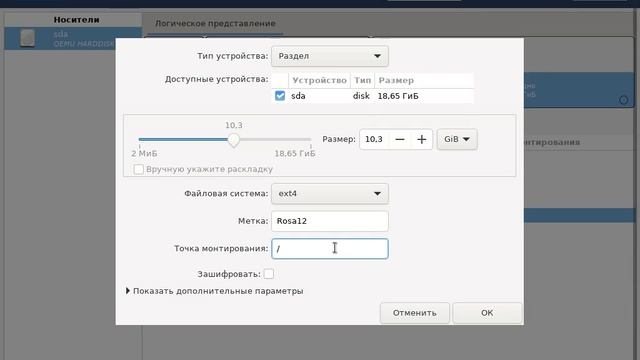The width and height of the screenshot is (640, 360).
Task: Click the size slider handle
Action: pyautogui.click(x=234, y=140)
